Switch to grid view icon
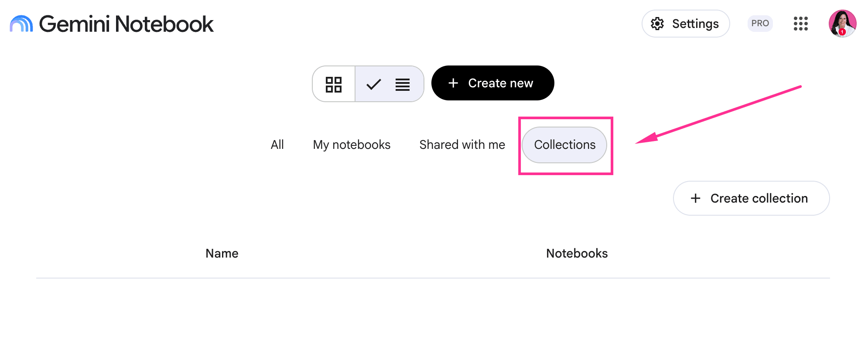This screenshot has height=351, width=868. pyautogui.click(x=334, y=84)
